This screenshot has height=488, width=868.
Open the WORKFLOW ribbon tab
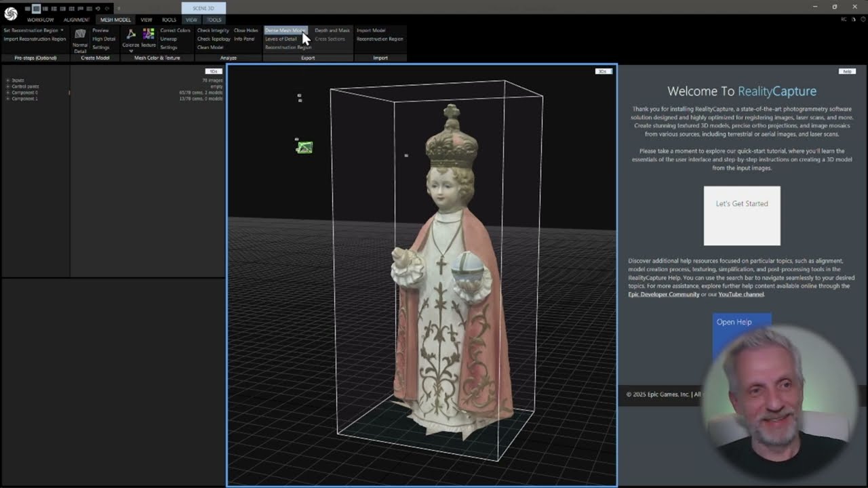[x=40, y=20]
